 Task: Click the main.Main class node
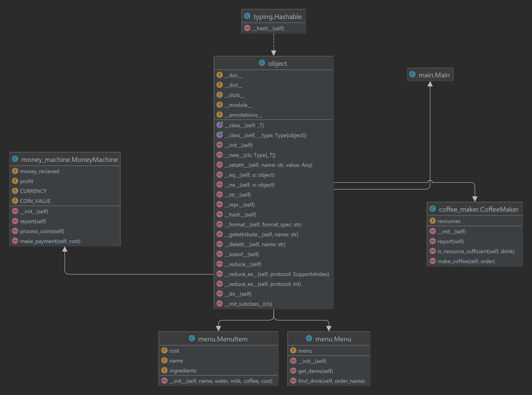click(x=430, y=75)
